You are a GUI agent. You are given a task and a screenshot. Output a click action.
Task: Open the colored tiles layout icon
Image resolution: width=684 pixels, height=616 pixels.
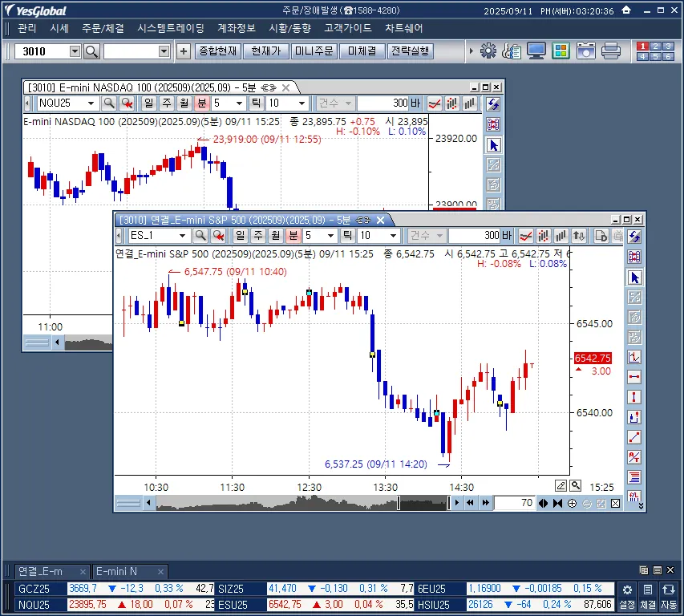pos(561,51)
